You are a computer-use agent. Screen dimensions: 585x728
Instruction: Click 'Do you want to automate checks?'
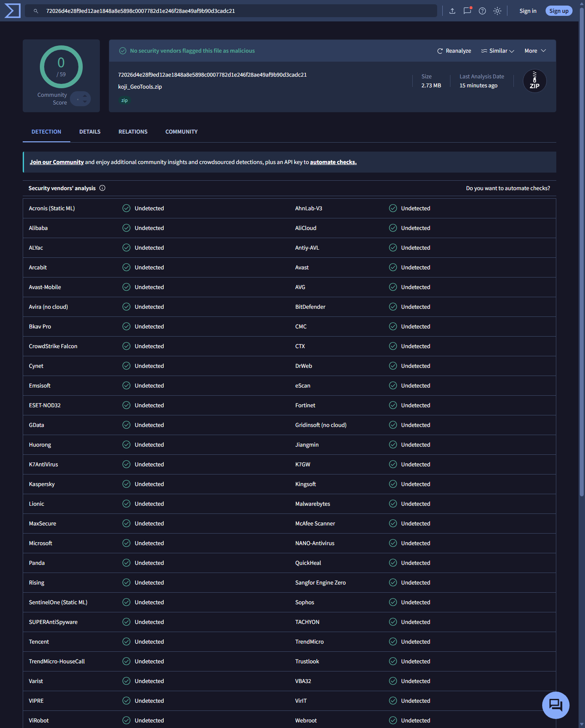point(508,188)
